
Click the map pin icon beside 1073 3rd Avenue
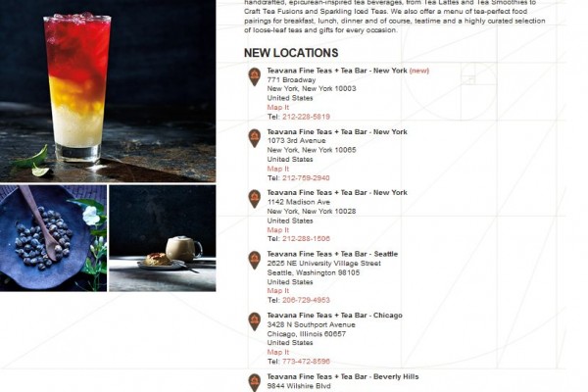click(x=255, y=138)
